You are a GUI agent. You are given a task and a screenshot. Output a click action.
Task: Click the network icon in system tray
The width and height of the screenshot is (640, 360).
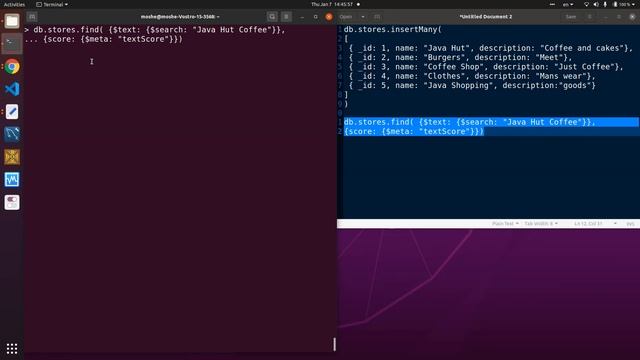point(587,4)
